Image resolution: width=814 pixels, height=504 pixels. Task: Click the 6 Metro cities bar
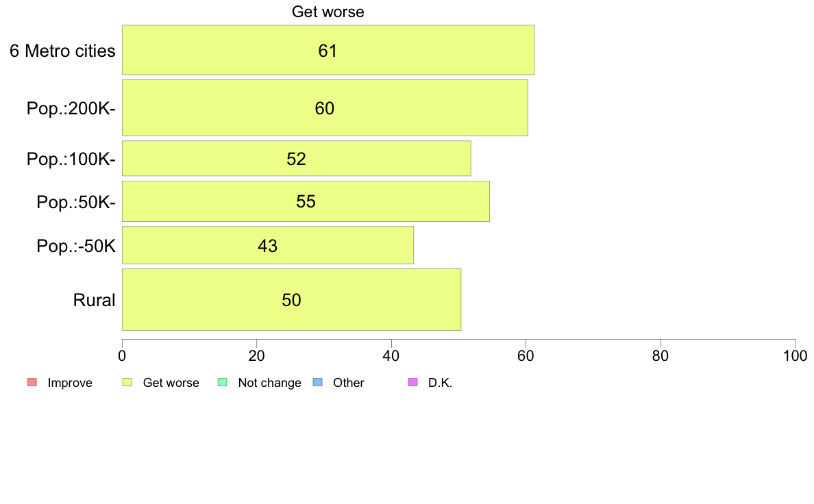(x=328, y=50)
